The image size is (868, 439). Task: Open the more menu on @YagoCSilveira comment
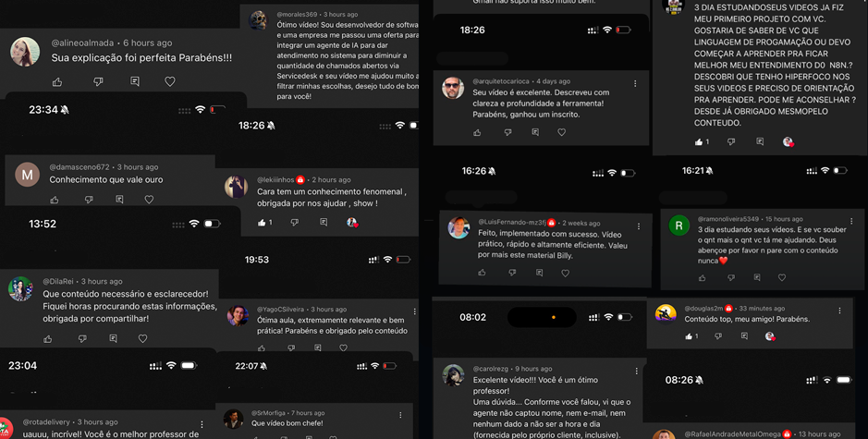414,311
